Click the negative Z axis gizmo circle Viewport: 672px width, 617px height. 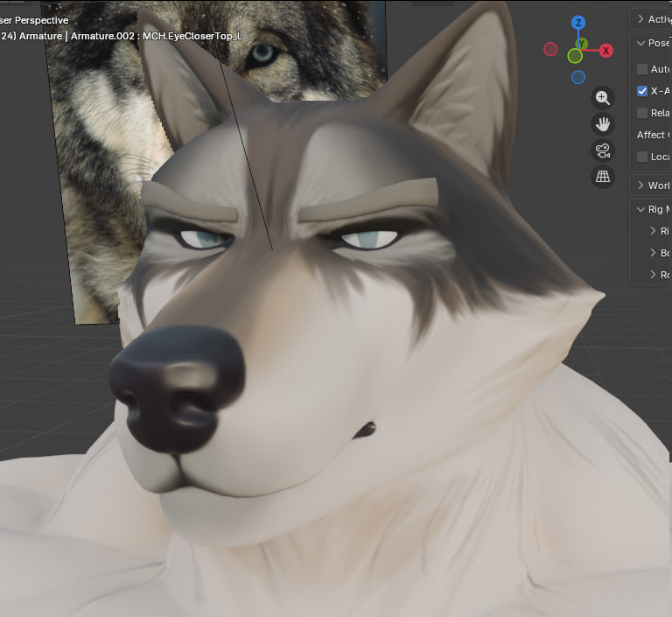click(578, 78)
